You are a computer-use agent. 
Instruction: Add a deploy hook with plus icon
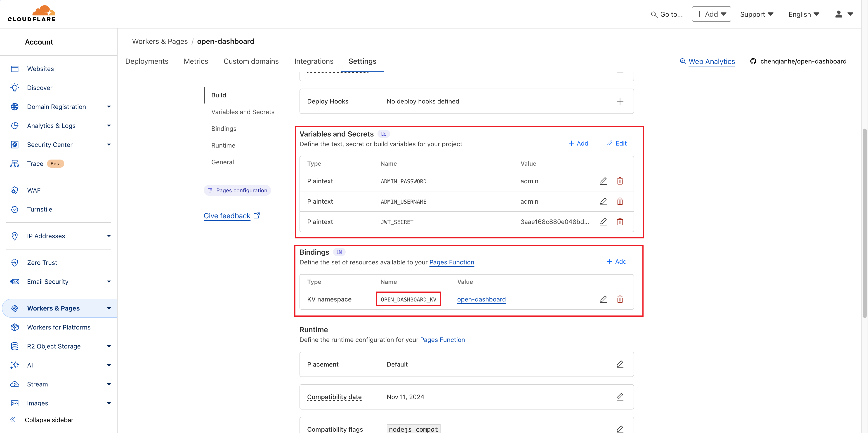click(620, 101)
